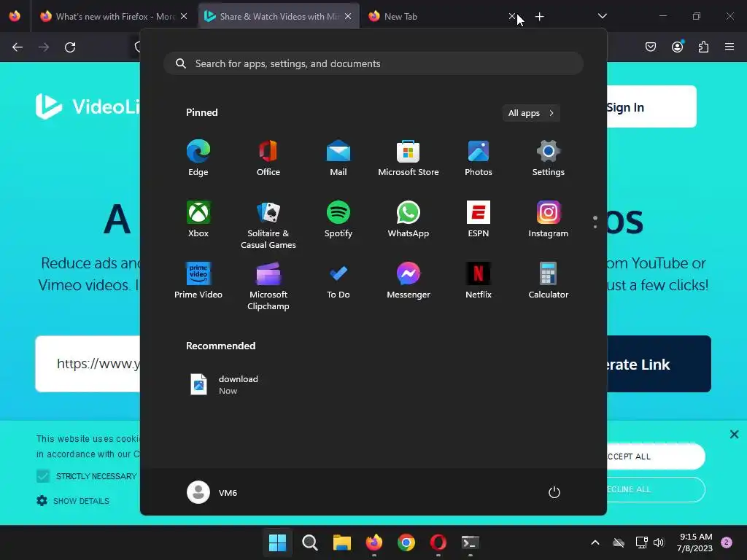
Task: Show hidden system tray icons
Action: (x=595, y=542)
